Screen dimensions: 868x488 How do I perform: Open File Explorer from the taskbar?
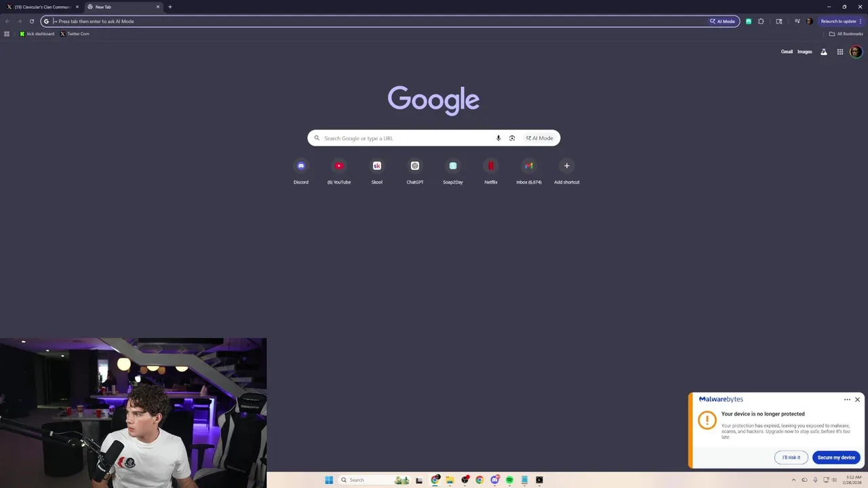[x=450, y=480]
